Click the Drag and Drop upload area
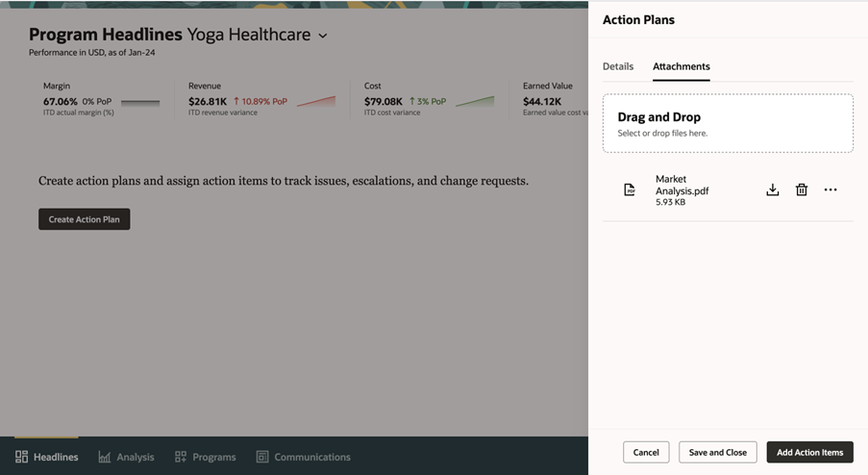This screenshot has width=868, height=475. (x=728, y=123)
